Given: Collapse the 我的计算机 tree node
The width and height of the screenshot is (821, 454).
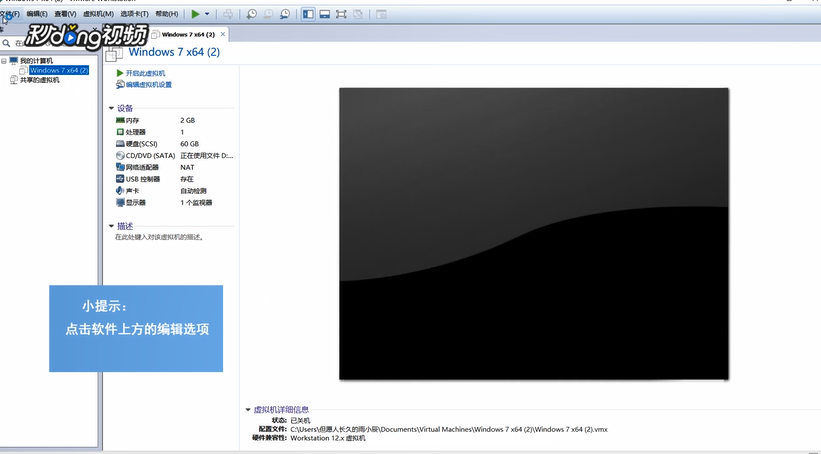Looking at the screenshot, I should click(x=4, y=61).
